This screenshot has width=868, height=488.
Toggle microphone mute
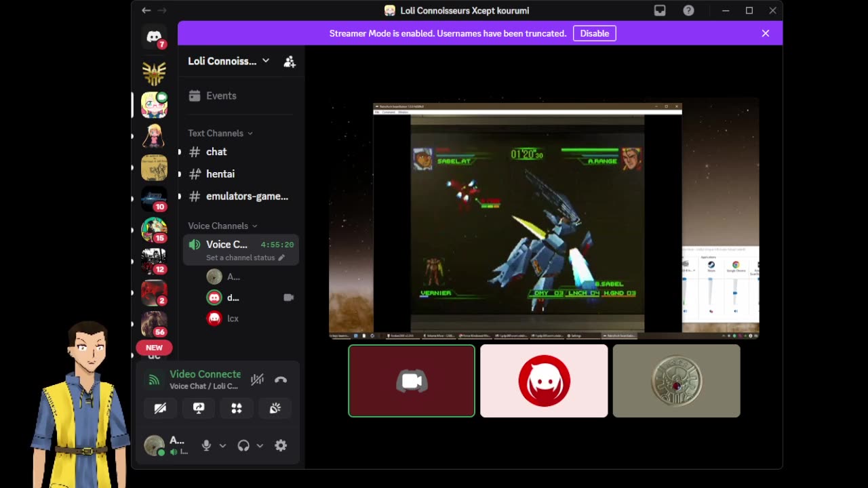click(x=206, y=445)
